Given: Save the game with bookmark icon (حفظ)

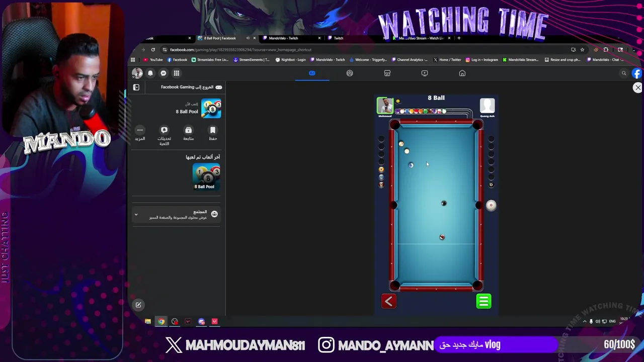Looking at the screenshot, I should [213, 130].
